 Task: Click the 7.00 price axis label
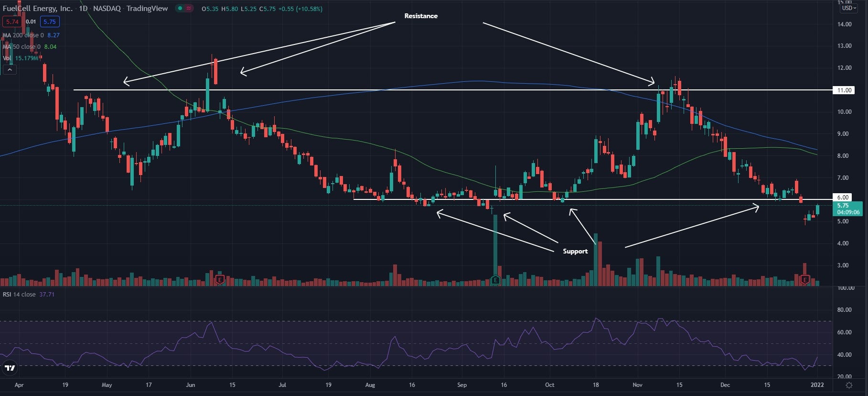pyautogui.click(x=843, y=178)
